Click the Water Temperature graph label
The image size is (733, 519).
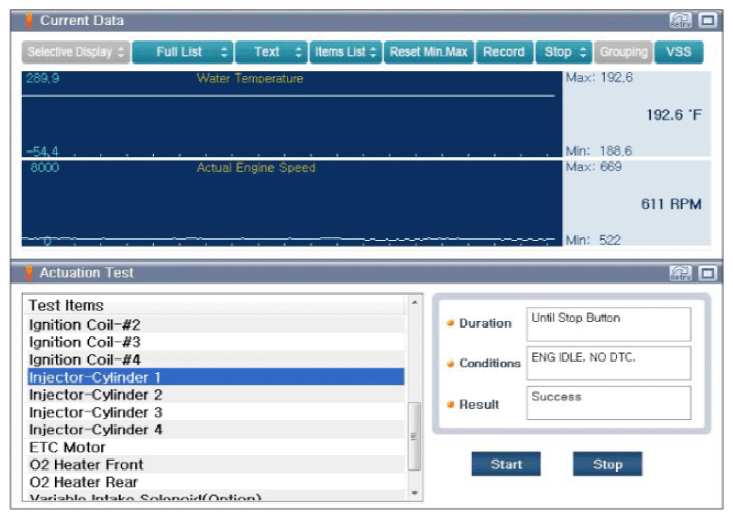point(250,79)
